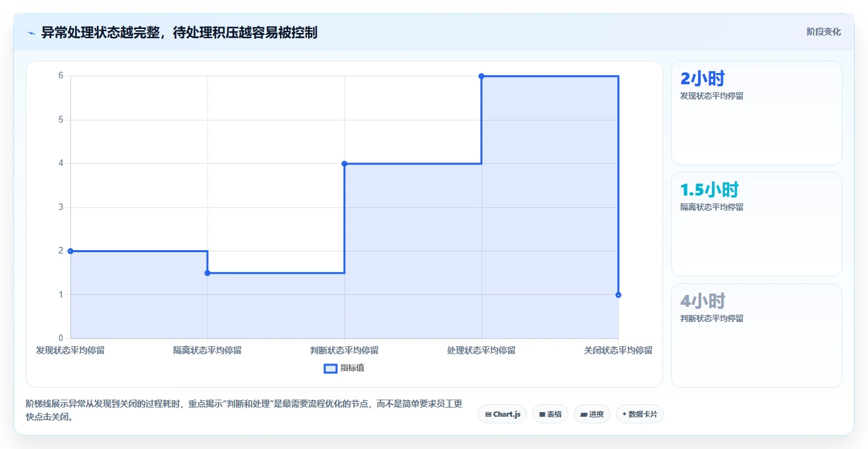Click the 阶段变化 label in header
Screen dimensions: 868x449
pyautogui.click(x=823, y=32)
